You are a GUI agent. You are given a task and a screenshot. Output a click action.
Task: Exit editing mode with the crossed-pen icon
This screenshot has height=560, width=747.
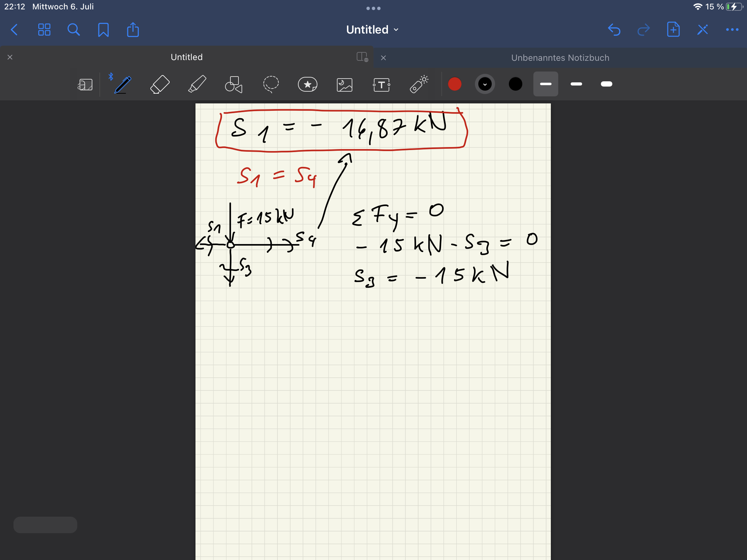pos(702,30)
